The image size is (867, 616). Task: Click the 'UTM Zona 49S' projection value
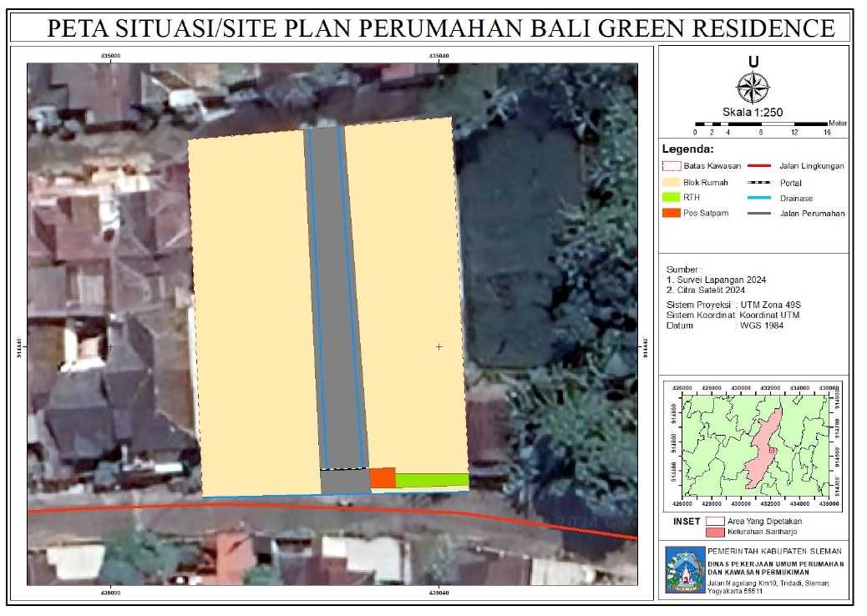pos(771,305)
